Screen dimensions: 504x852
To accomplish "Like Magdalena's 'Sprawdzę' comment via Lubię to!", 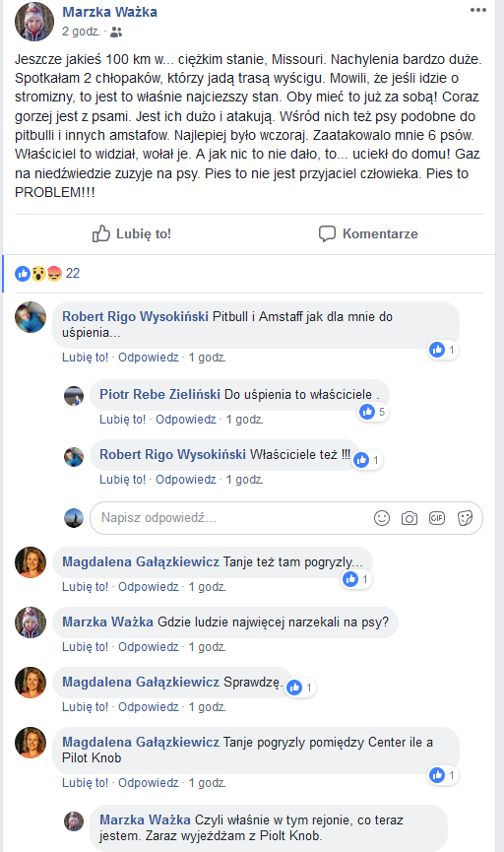I will [x=85, y=707].
